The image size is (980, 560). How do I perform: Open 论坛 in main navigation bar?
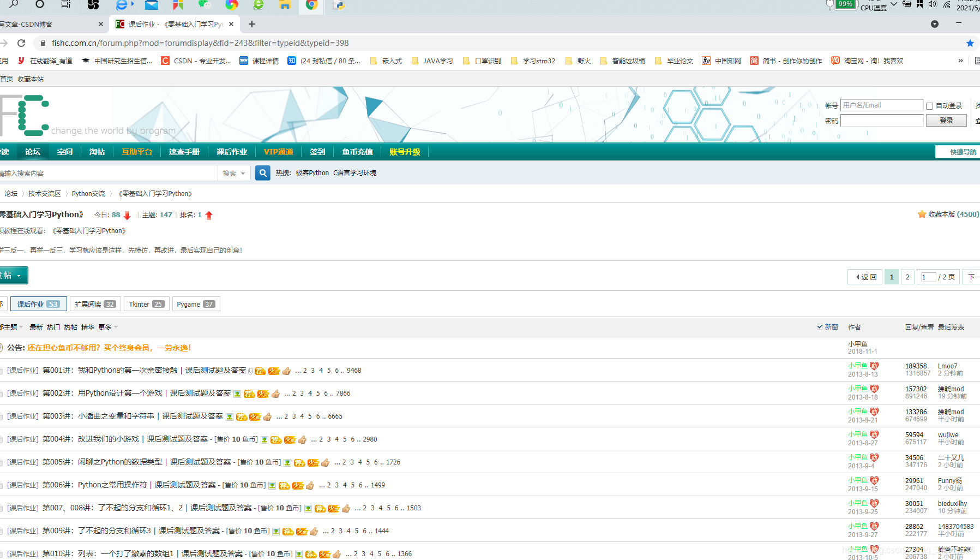(33, 152)
